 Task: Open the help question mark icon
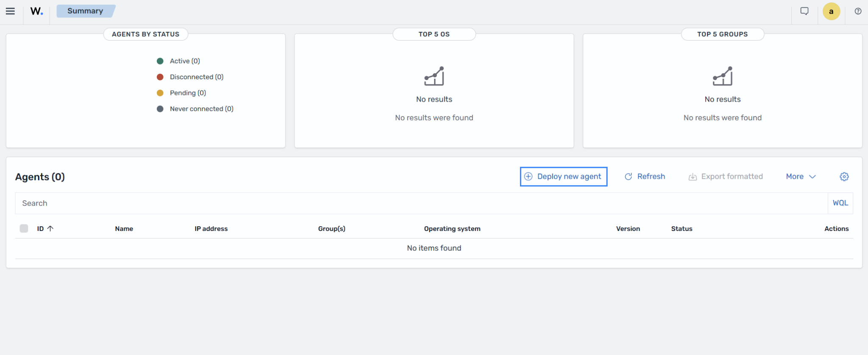click(858, 11)
